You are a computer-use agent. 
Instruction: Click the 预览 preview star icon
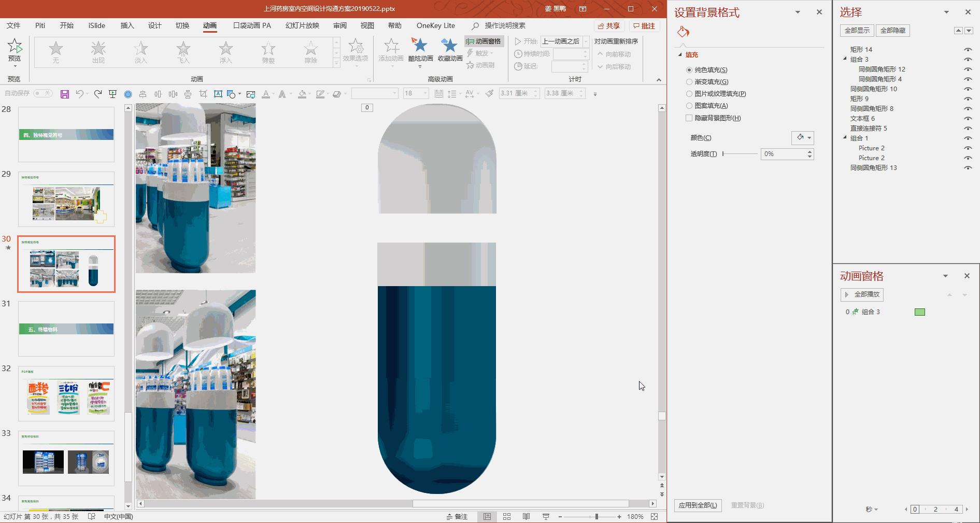[x=15, y=47]
